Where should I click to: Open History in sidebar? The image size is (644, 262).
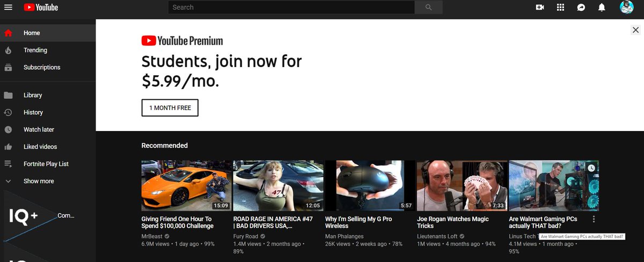click(48, 112)
